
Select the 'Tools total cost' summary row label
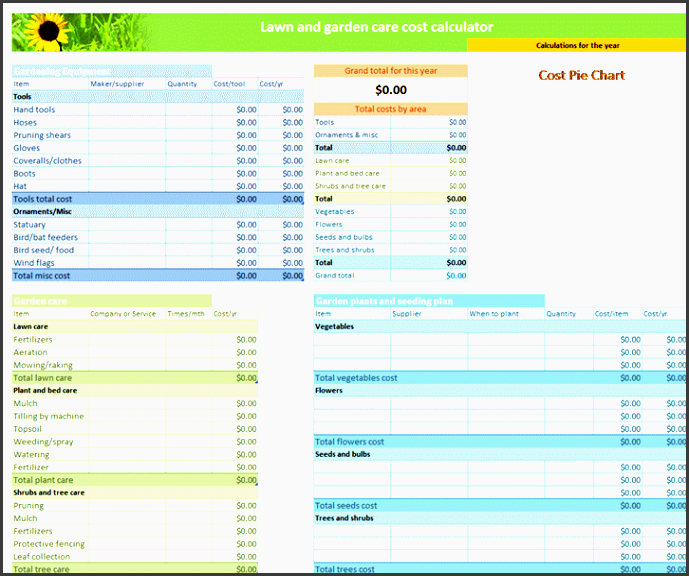pos(43,199)
